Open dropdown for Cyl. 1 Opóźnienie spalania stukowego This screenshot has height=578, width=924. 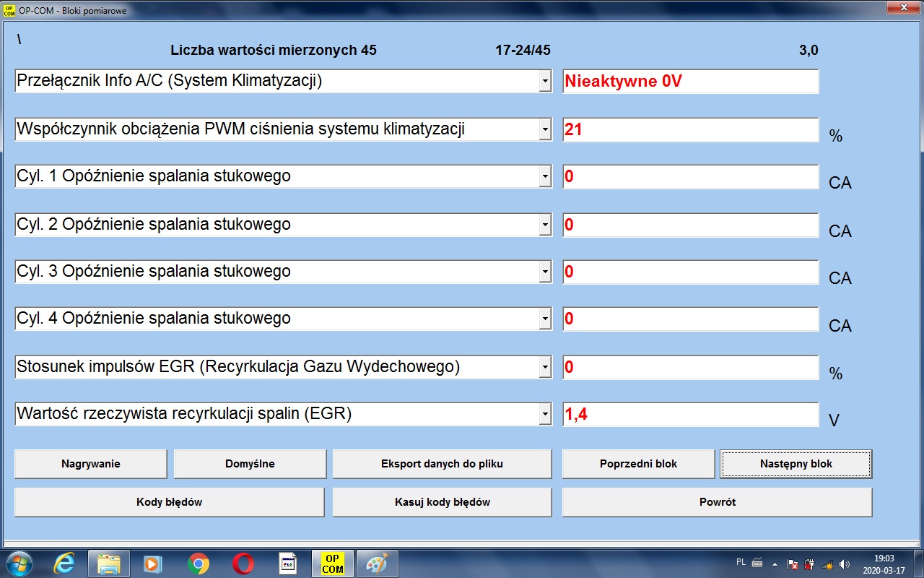545,177
